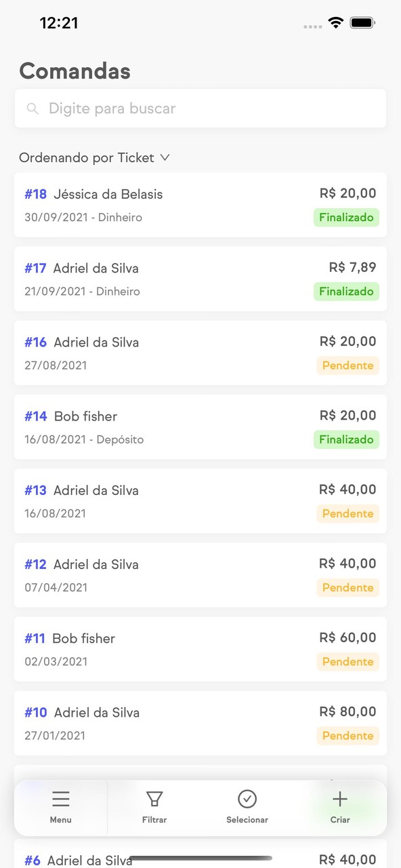Tap the magnifying glass search icon

[x=33, y=108]
